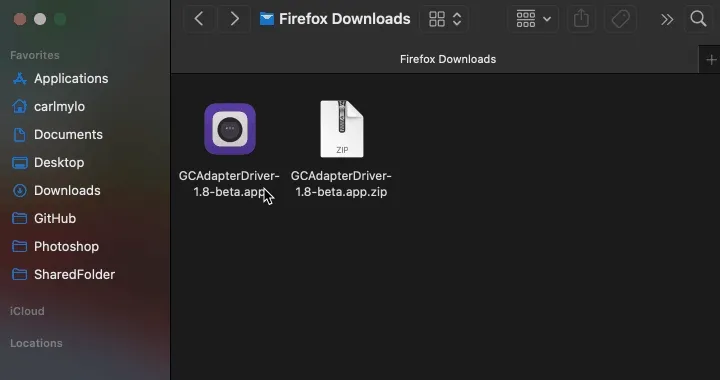Select the GCAdapterDriver app icon

pyautogui.click(x=230, y=129)
